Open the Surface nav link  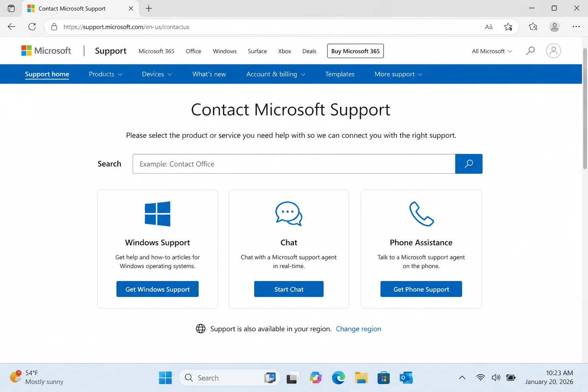click(x=257, y=51)
